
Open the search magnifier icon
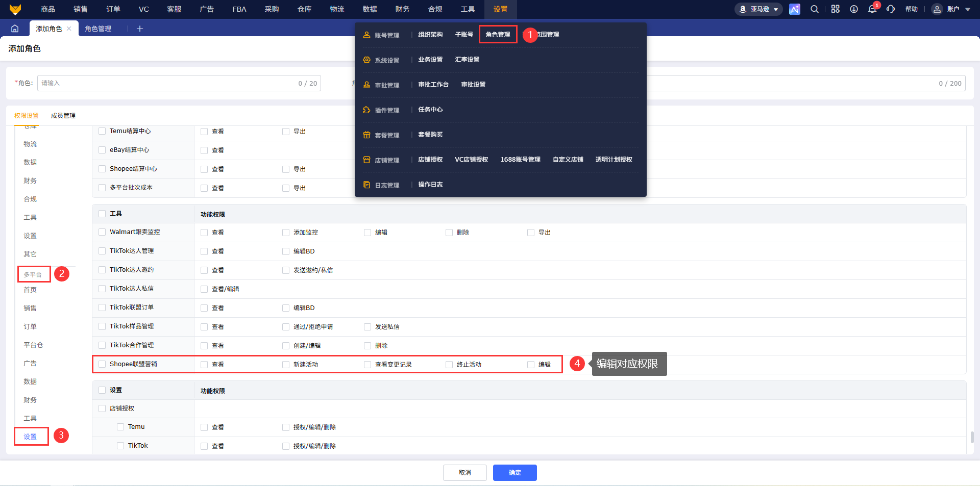[815, 9]
